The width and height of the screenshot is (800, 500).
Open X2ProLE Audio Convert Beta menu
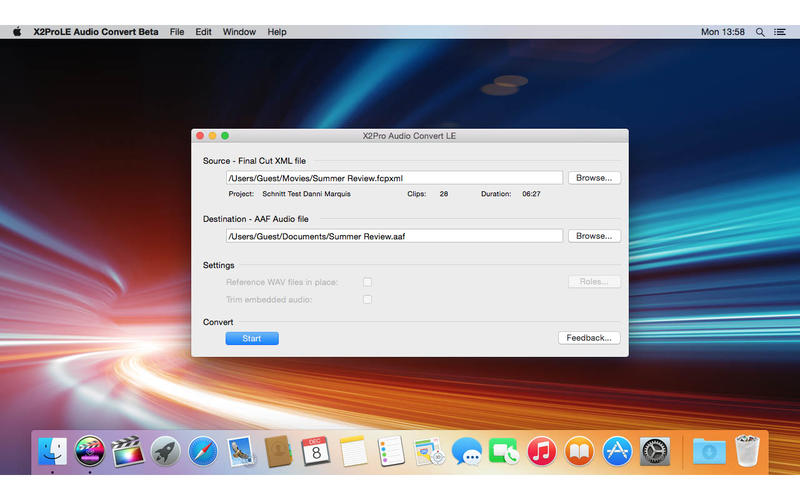click(x=96, y=32)
